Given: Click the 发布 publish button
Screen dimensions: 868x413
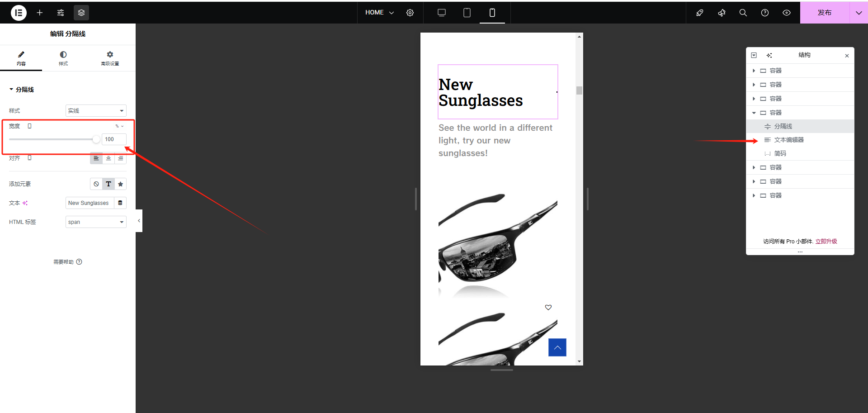Looking at the screenshot, I should pos(824,13).
